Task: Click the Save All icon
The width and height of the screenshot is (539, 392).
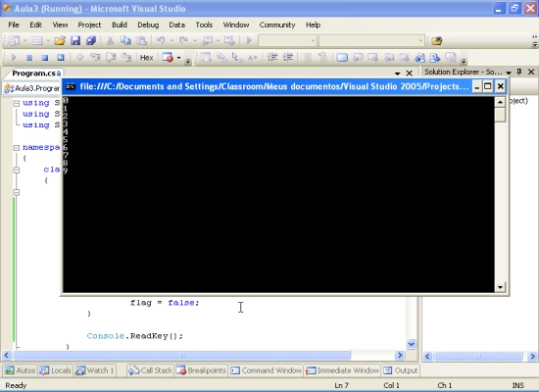Action: point(91,40)
